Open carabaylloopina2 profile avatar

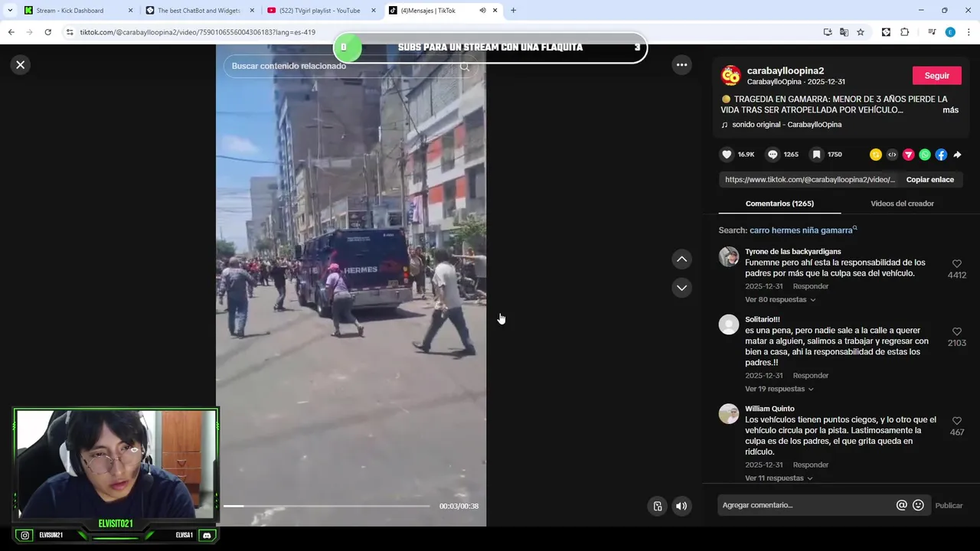[x=731, y=75]
